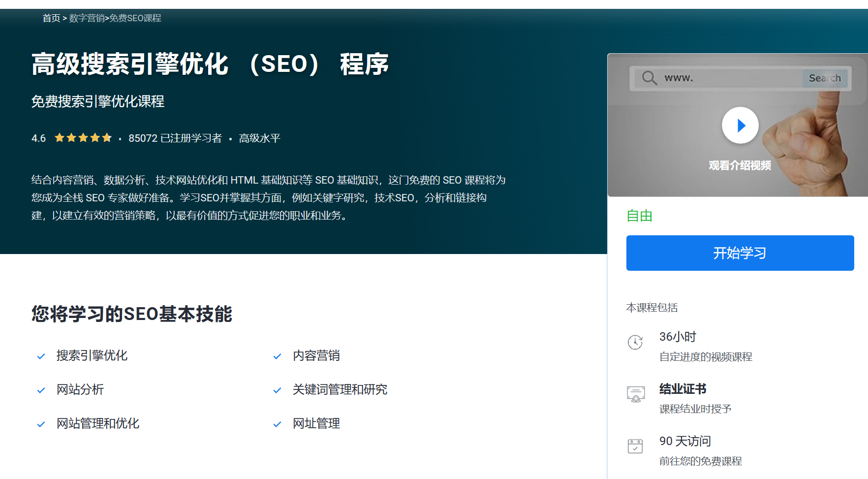Screen dimensions: 868x479
Task: Start learning with 开始学习 button
Action: tap(740, 253)
